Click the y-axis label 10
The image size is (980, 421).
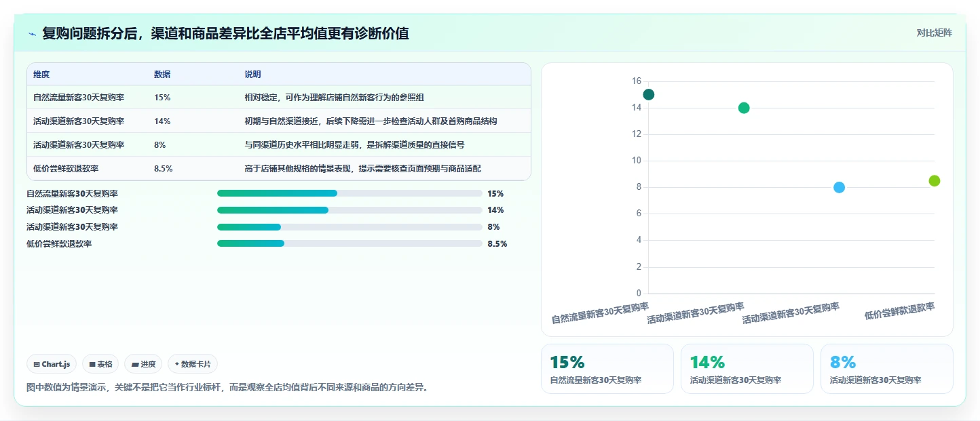point(636,161)
